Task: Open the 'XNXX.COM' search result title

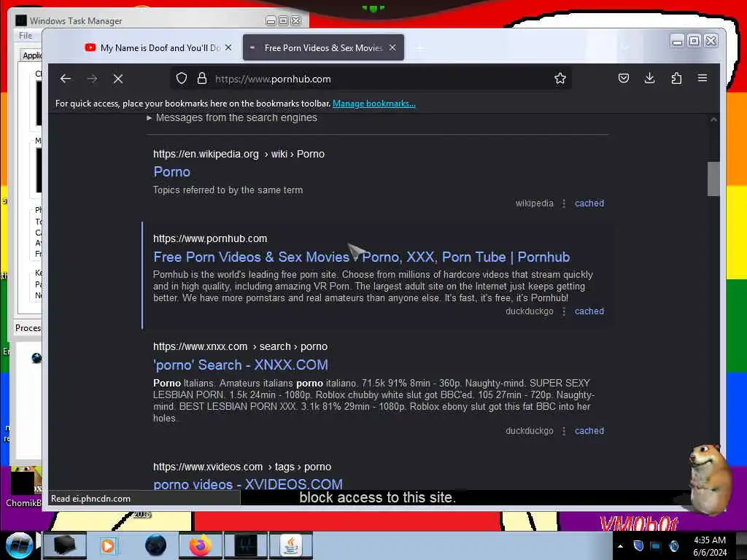Action: pyautogui.click(x=241, y=365)
